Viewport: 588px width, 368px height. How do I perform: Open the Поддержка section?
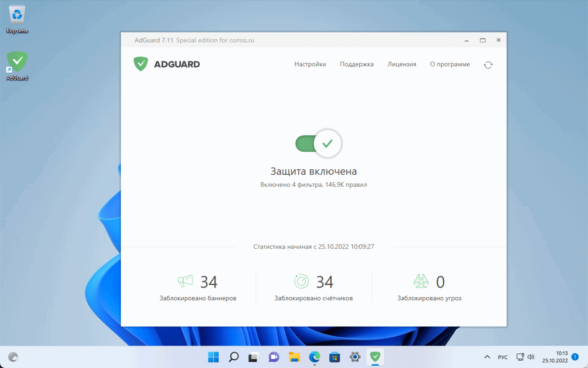tap(356, 64)
